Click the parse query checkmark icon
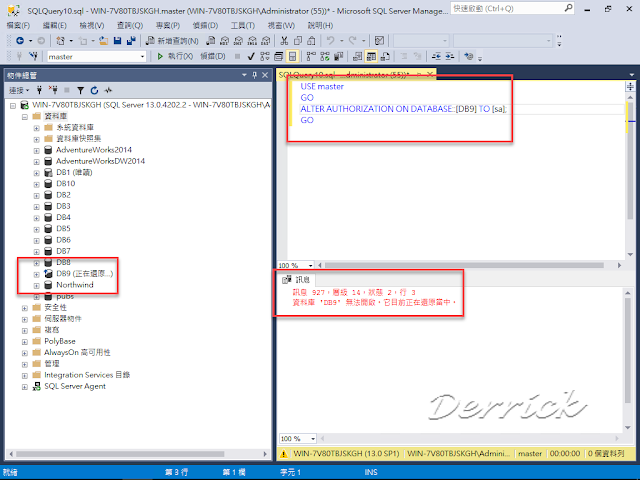640x480 pixels. (x=251, y=56)
